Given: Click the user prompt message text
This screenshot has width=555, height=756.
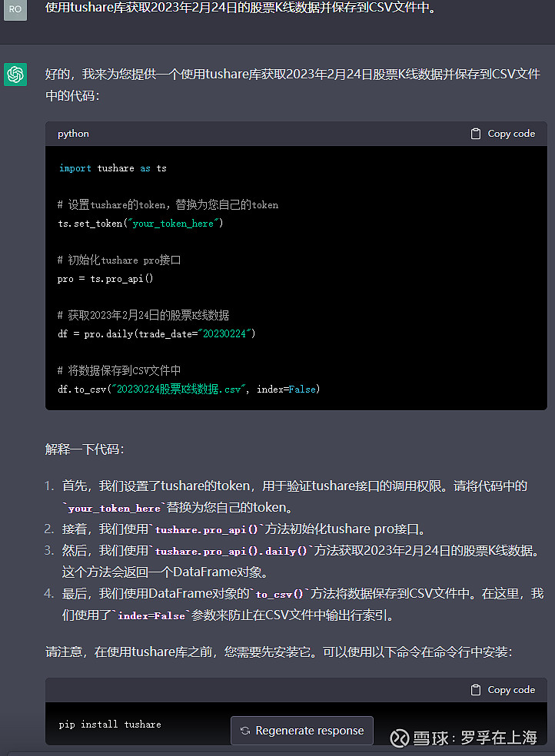Looking at the screenshot, I should click(x=241, y=8).
